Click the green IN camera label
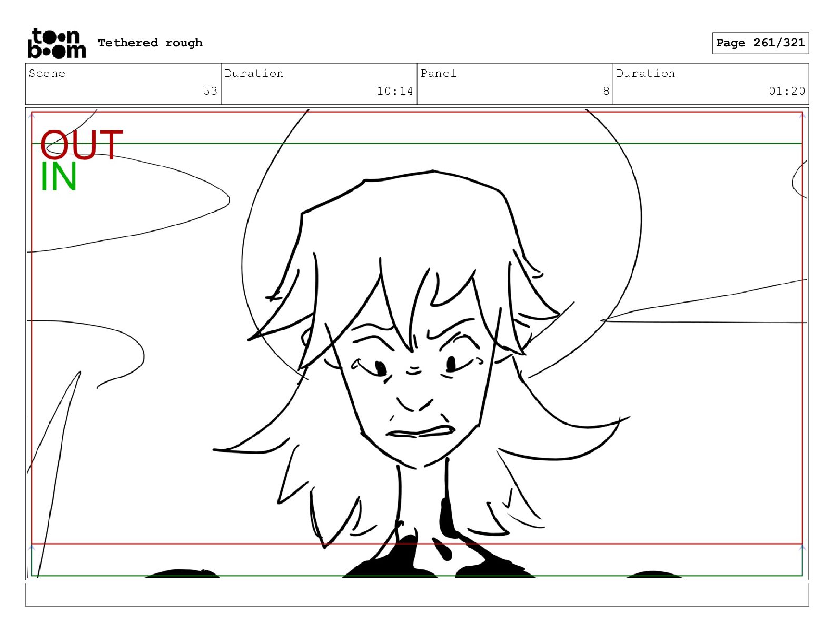834x644 pixels. 58,176
